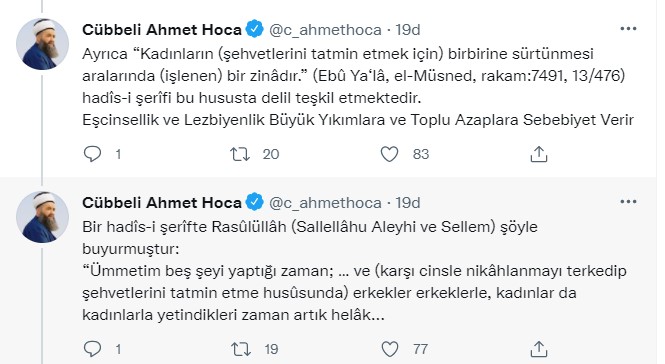
Task: Share the second tweet
Action: (x=539, y=349)
